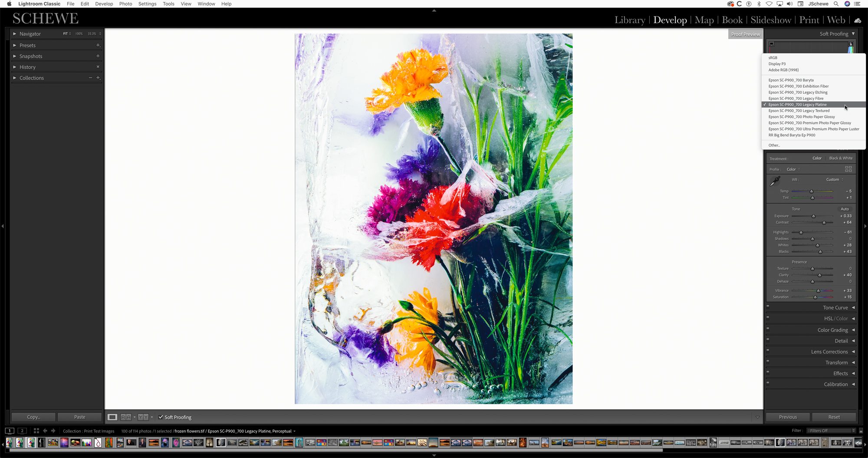Click the Reset button
Screen dimensions: 868x458
point(834,417)
